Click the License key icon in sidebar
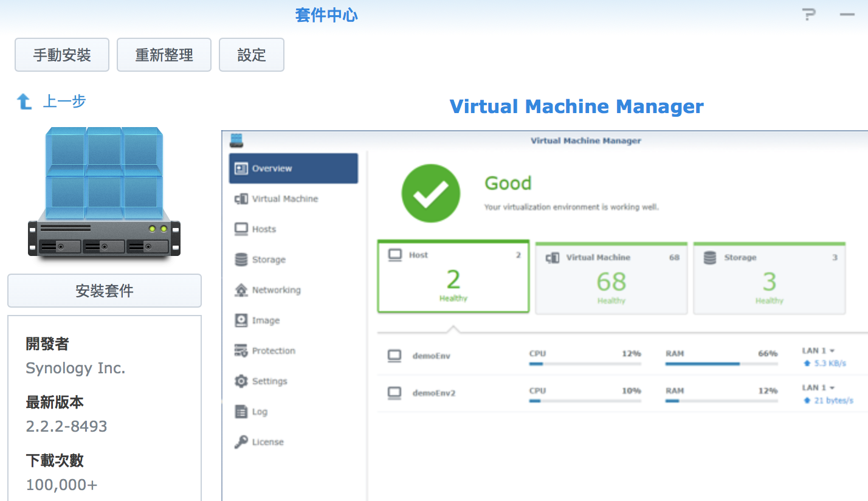Image resolution: width=868 pixels, height=501 pixels. point(241,442)
